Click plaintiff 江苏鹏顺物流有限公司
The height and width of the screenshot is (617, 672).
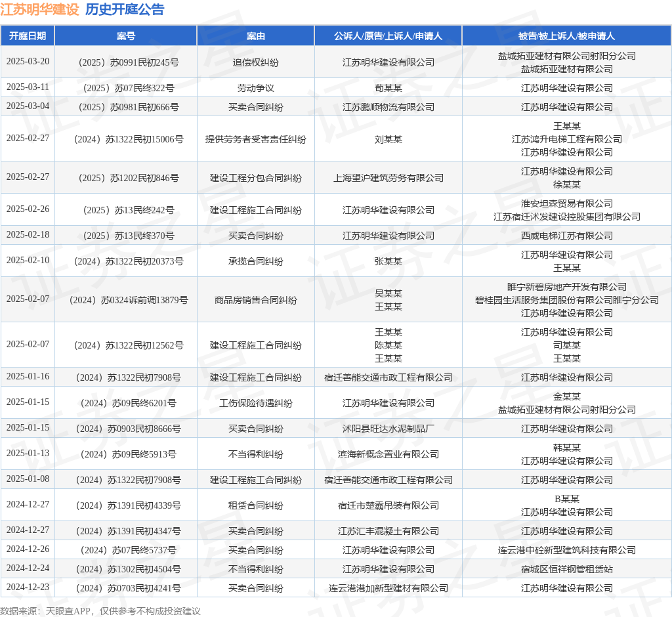(388, 107)
